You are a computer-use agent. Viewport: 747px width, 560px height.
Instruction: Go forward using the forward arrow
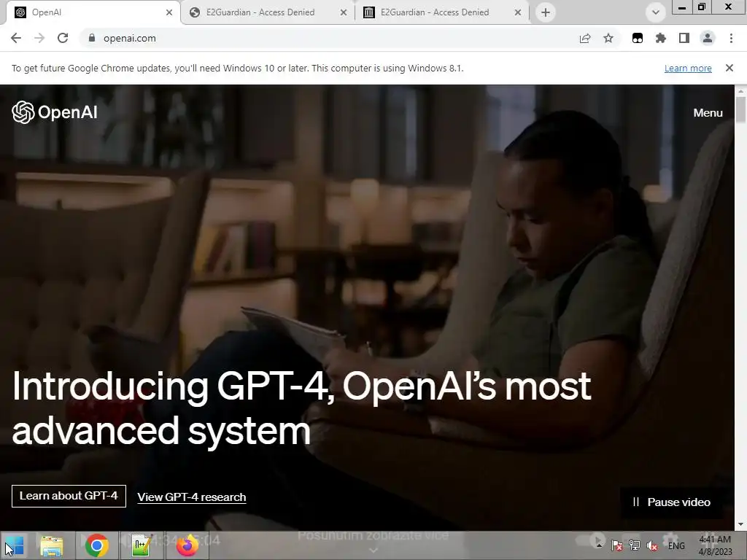coord(39,38)
